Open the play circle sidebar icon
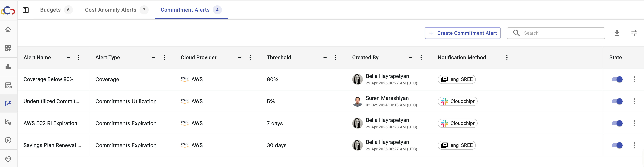The height and width of the screenshot is (167, 644). click(8, 140)
